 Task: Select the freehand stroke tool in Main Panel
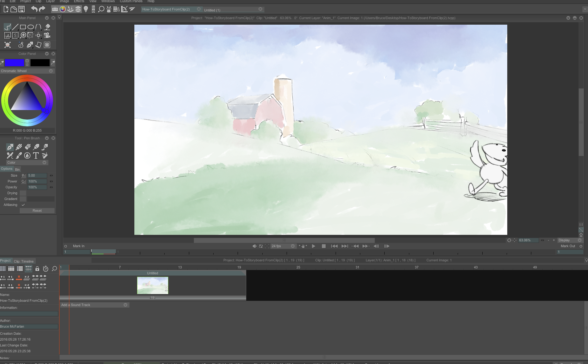(x=7, y=27)
